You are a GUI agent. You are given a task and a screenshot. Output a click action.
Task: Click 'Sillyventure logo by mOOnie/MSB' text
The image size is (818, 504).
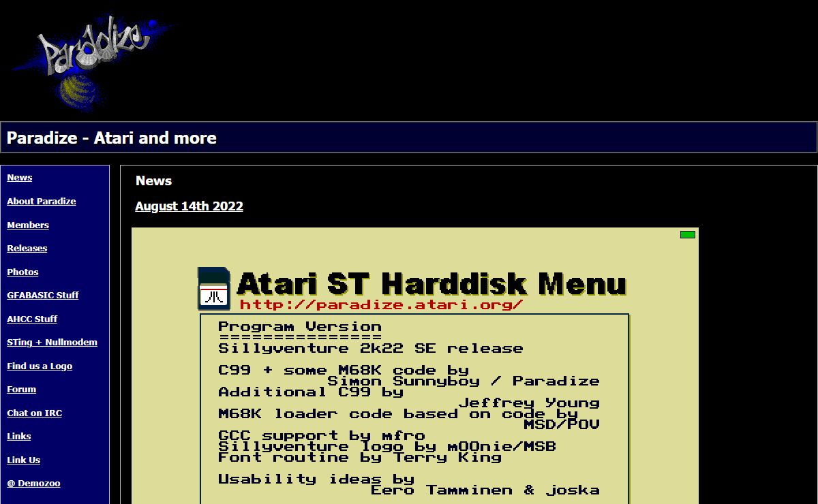(x=387, y=447)
